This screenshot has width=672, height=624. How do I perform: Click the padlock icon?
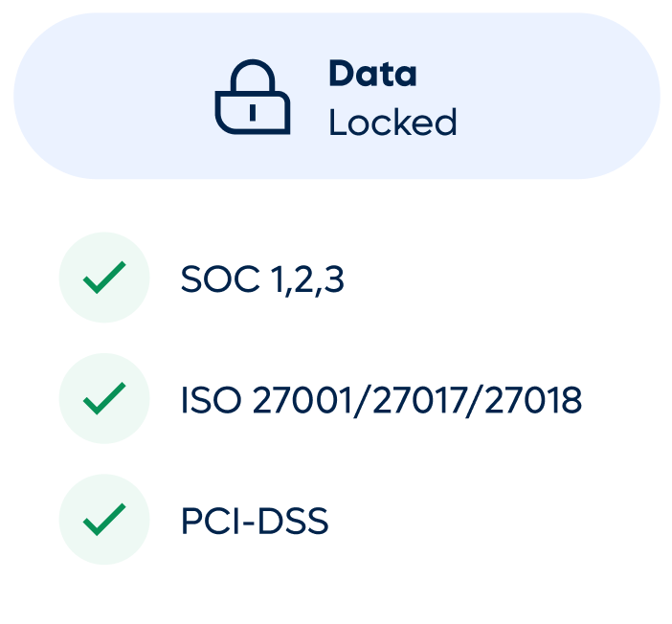pyautogui.click(x=253, y=100)
